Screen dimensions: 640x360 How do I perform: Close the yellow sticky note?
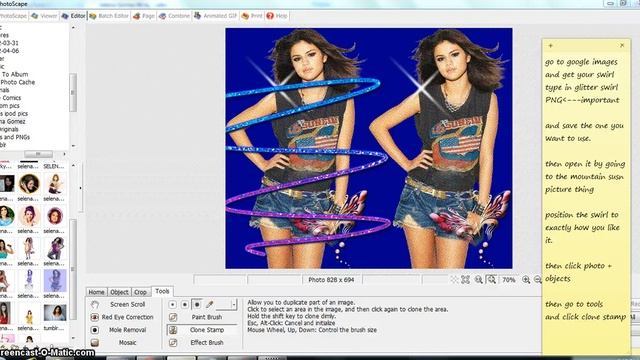[622, 45]
